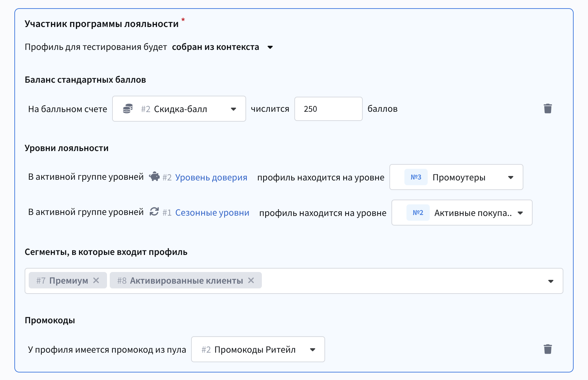Open the Скидка-балл account dropdown

click(233, 109)
